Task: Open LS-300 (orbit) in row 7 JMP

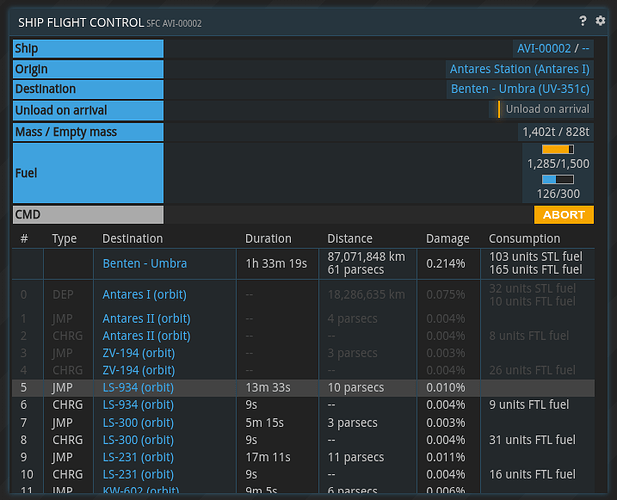Action: (x=138, y=423)
